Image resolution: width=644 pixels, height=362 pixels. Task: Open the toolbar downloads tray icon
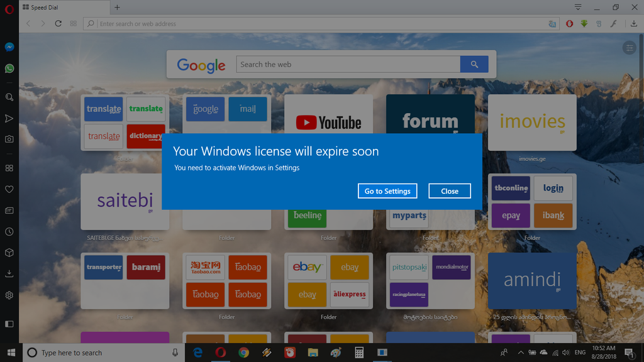[634, 24]
